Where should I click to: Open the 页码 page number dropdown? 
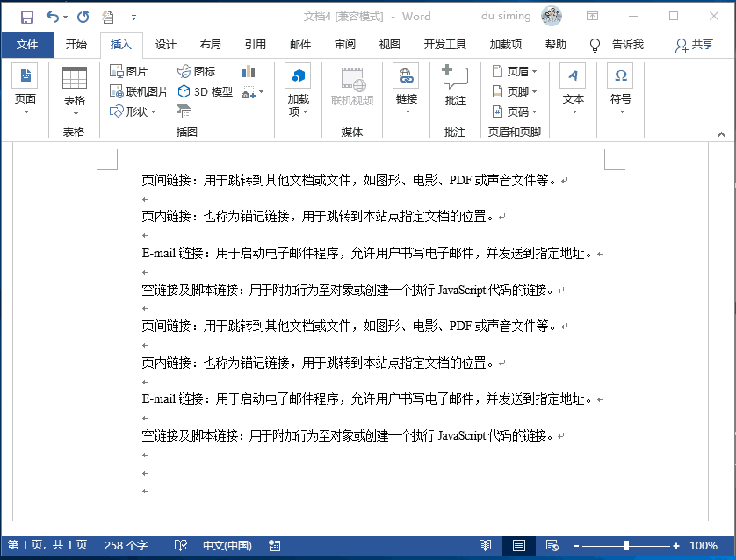(x=515, y=111)
